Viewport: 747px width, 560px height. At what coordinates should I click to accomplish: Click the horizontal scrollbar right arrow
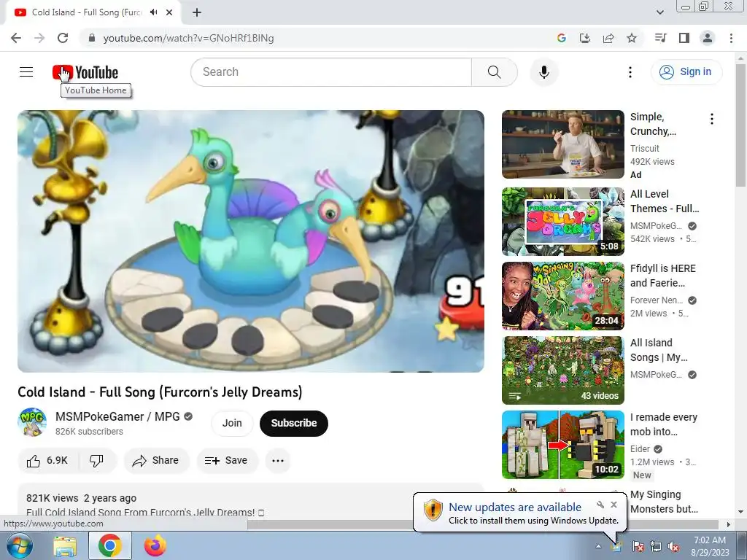point(729,524)
